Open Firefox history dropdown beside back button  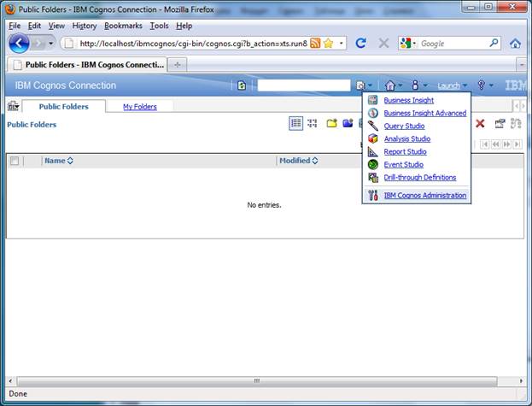pos(51,44)
